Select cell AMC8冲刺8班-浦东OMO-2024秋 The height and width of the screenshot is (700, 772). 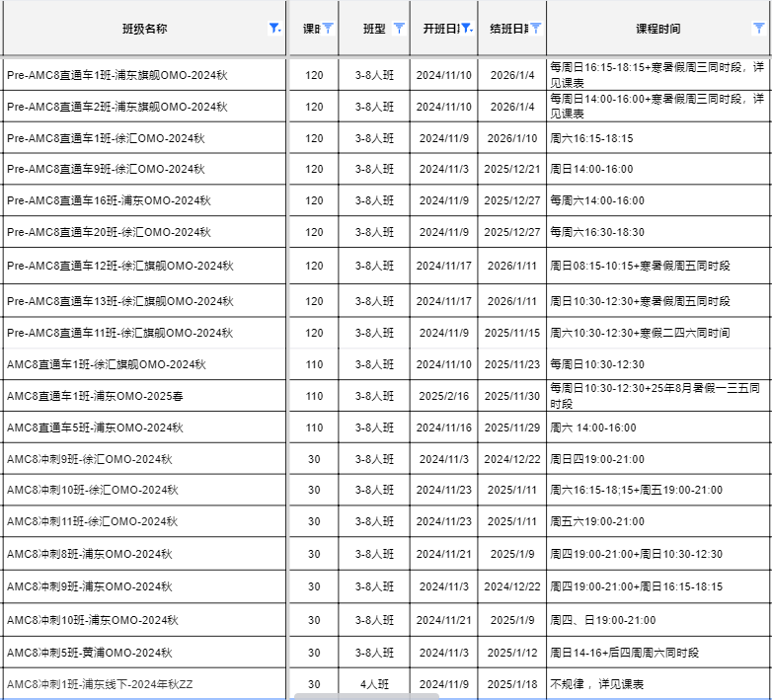(x=144, y=554)
